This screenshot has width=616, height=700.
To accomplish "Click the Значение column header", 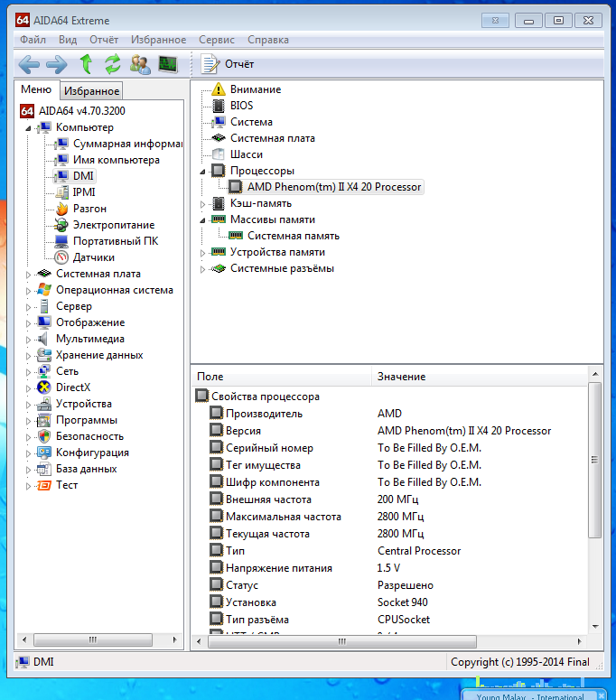I will 401,377.
